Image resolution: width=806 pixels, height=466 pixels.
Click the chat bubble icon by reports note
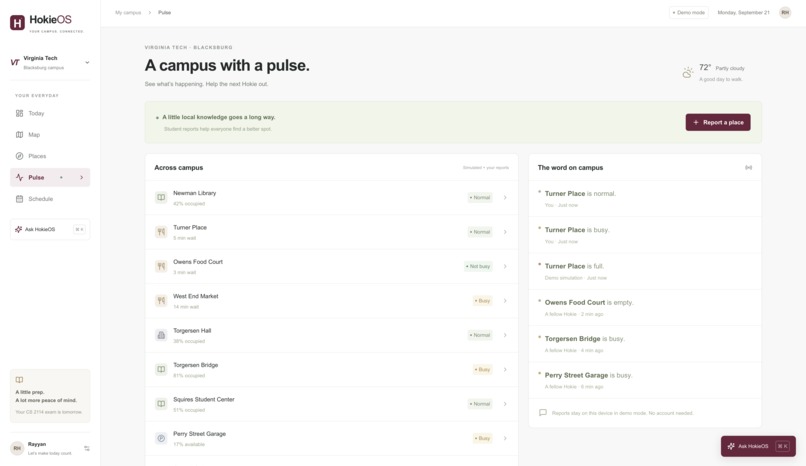coord(543,413)
